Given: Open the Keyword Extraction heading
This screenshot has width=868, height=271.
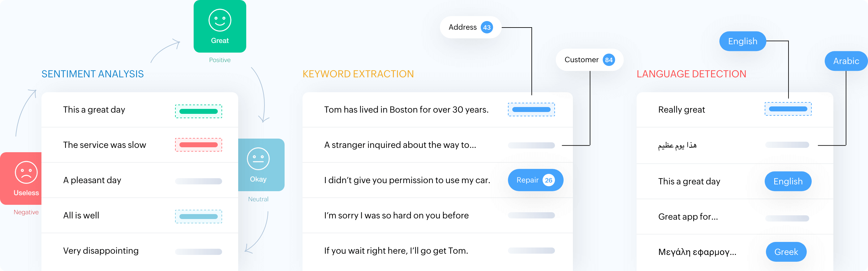Looking at the screenshot, I should pyautogui.click(x=358, y=74).
